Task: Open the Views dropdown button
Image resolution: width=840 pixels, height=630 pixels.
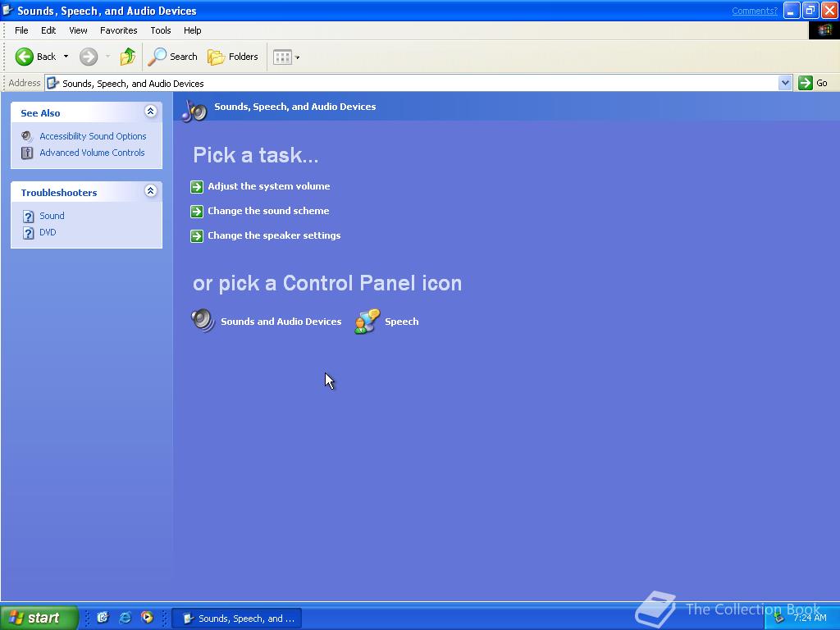Action: [285, 57]
